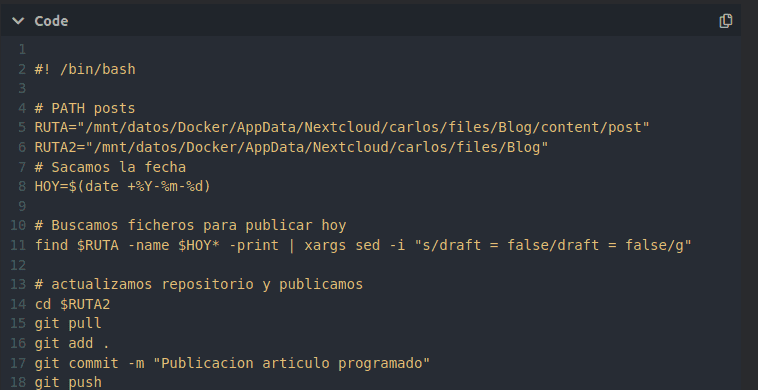
Task: Click the 'Code' header label
Action: (x=51, y=21)
